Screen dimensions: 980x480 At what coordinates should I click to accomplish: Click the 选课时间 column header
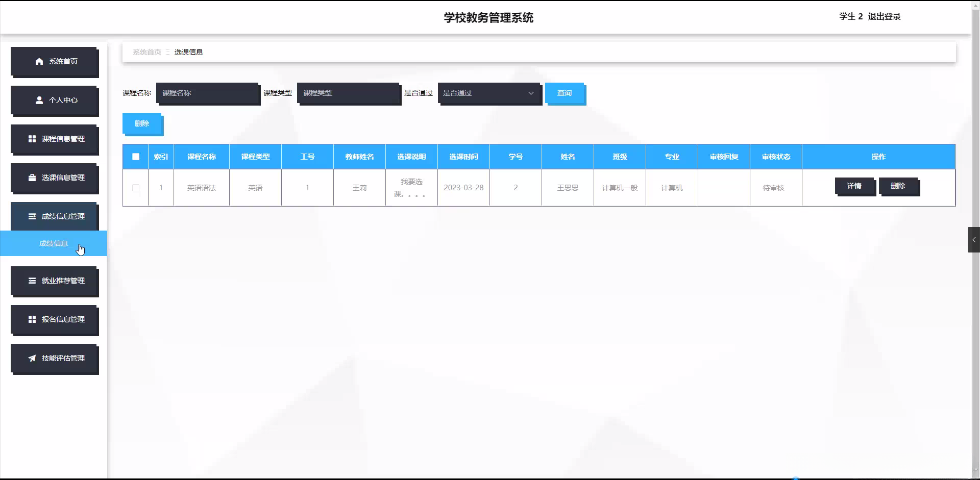tap(463, 157)
